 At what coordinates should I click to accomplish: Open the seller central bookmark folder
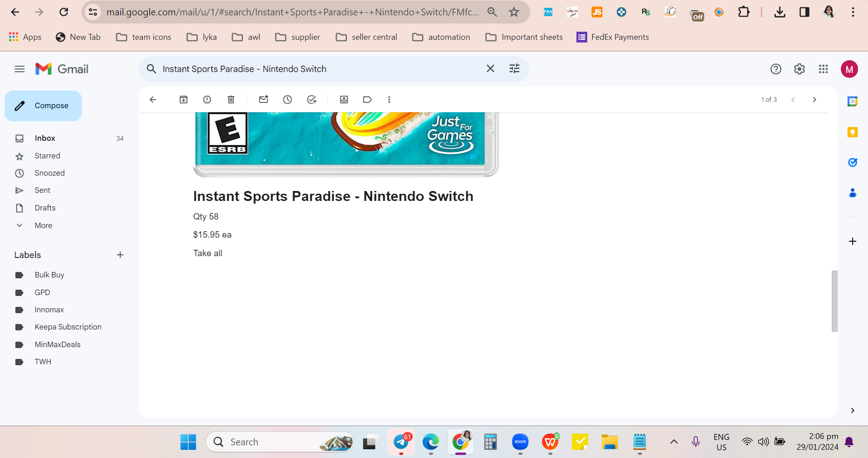(367, 37)
